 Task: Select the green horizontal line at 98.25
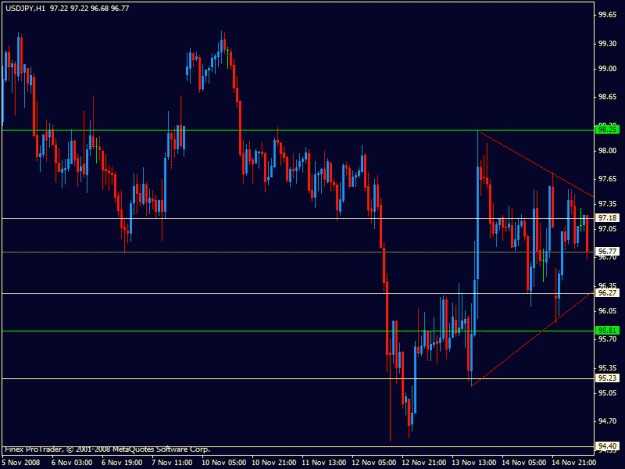coord(298,130)
